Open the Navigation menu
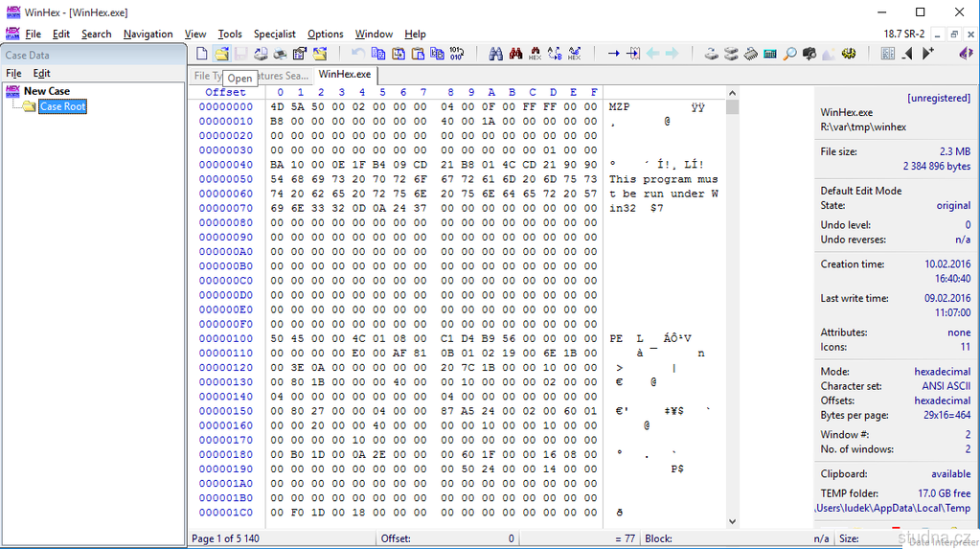The width and height of the screenshot is (980, 549). 148,34
